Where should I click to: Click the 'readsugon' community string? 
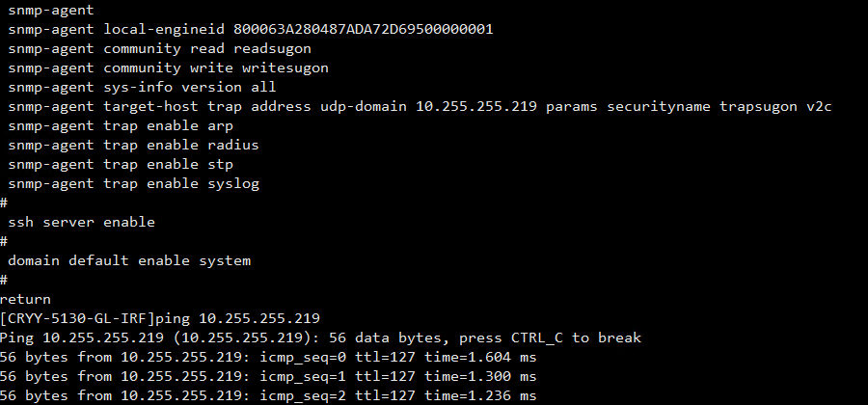(x=272, y=48)
